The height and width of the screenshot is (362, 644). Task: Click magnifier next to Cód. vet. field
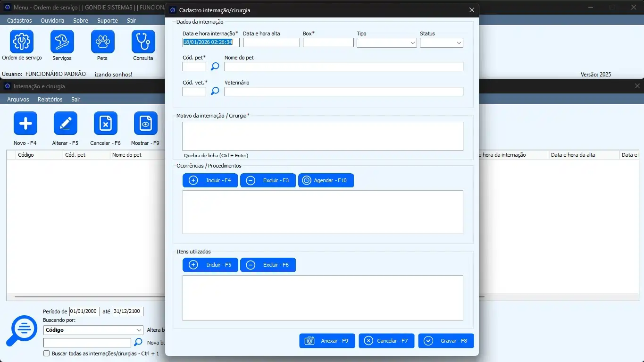tap(215, 91)
